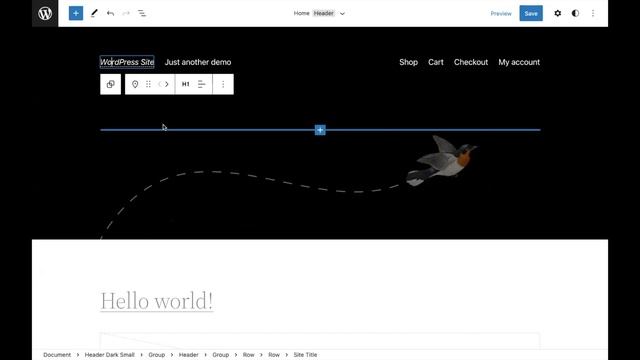Expand the Home Header template dropdown

[342, 13]
